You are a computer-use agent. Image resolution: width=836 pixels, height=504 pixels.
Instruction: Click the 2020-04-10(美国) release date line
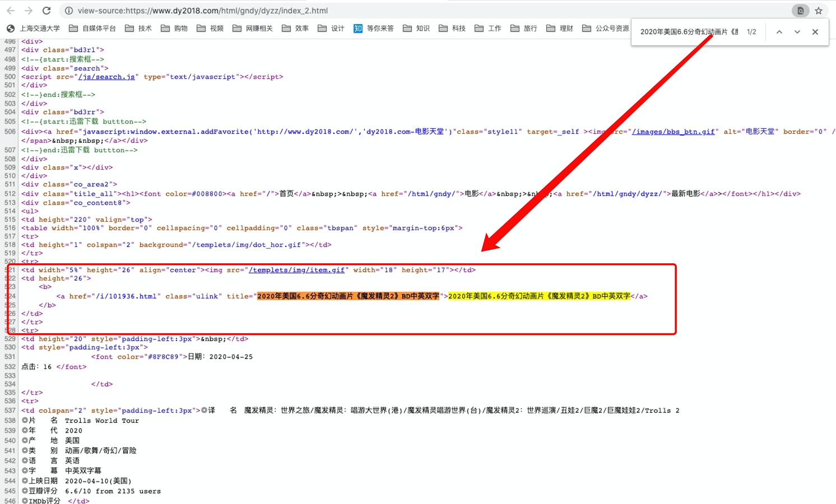pos(77,481)
